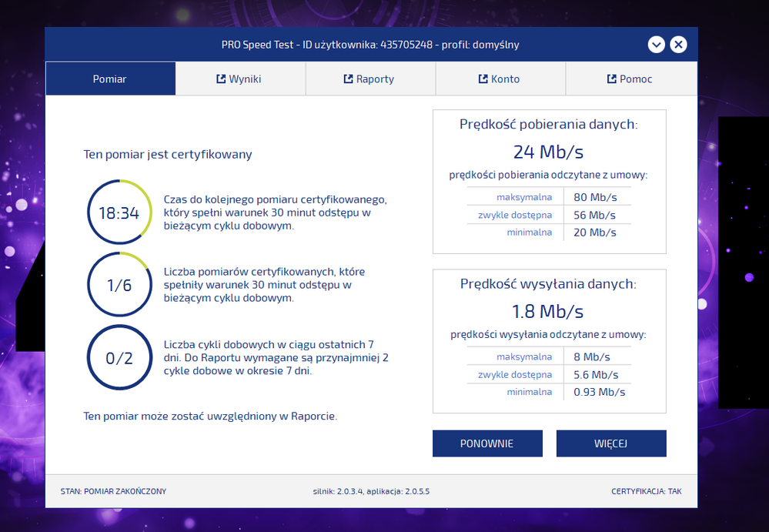Click the 0/2 daily cycles ring

(x=119, y=358)
